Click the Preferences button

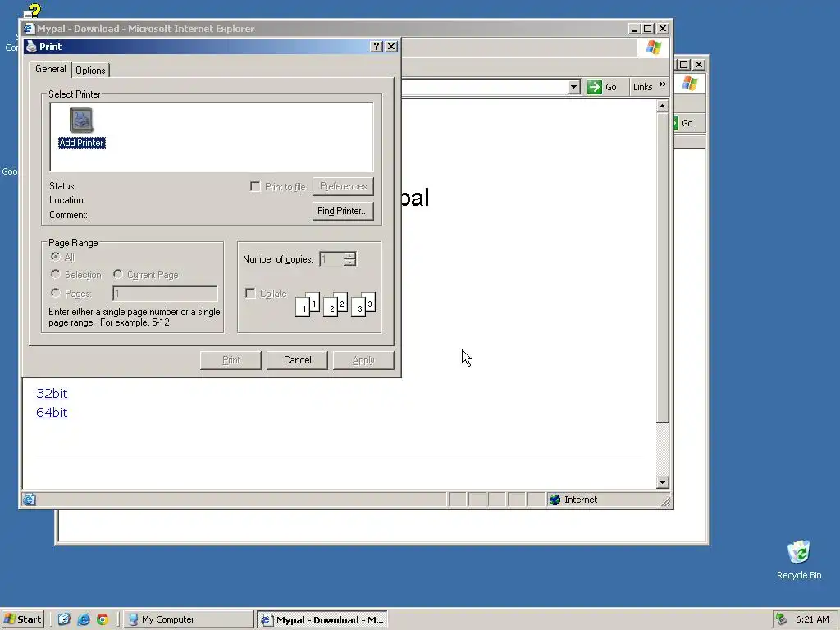[x=344, y=186]
